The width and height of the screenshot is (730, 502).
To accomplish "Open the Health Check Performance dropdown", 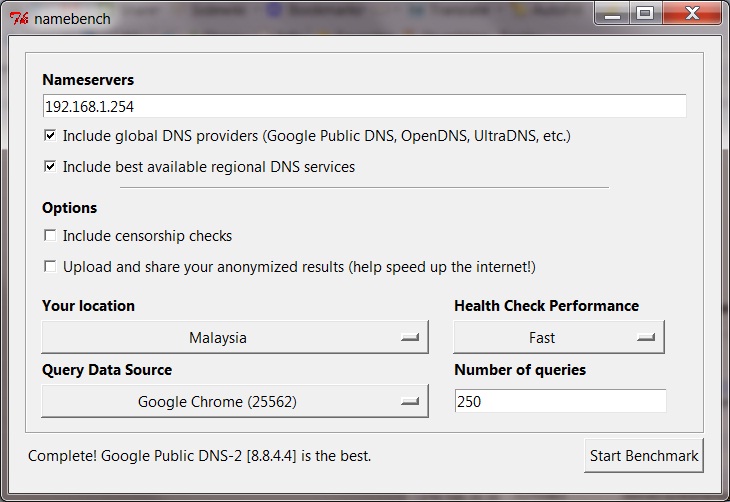I will pos(559,337).
